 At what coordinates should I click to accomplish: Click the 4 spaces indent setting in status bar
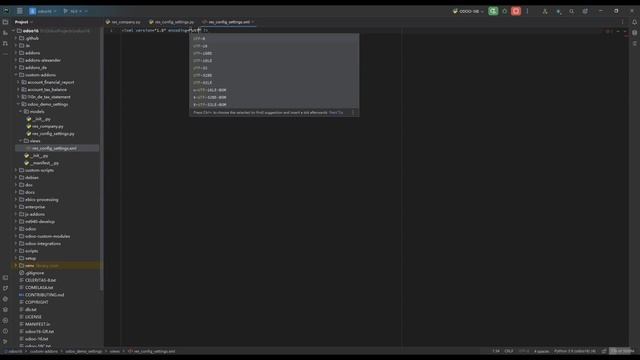click(542, 351)
